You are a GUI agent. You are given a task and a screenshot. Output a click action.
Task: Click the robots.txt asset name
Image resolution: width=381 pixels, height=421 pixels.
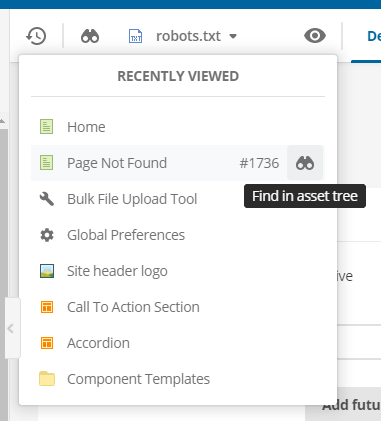(188, 36)
